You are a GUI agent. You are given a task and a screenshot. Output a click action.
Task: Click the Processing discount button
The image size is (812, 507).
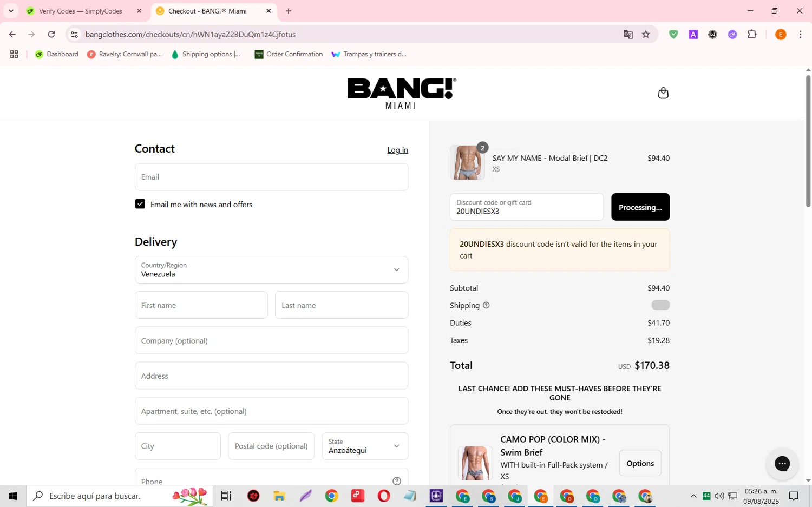tap(640, 207)
